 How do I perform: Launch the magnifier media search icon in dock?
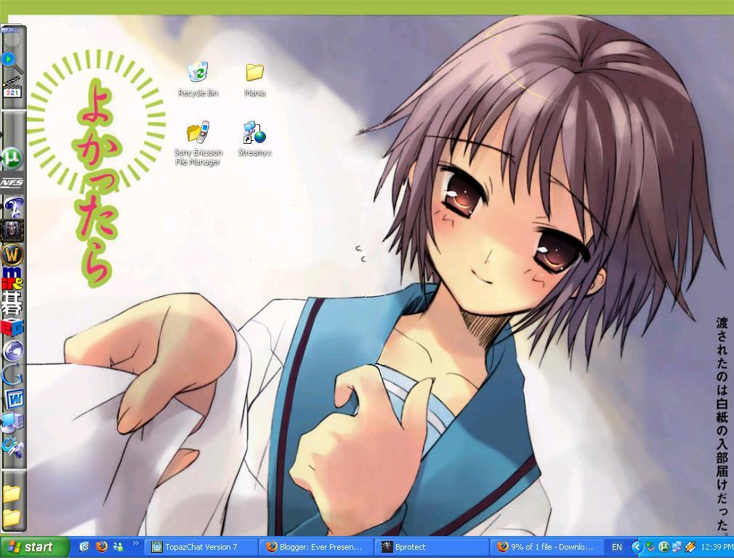tap(11, 62)
